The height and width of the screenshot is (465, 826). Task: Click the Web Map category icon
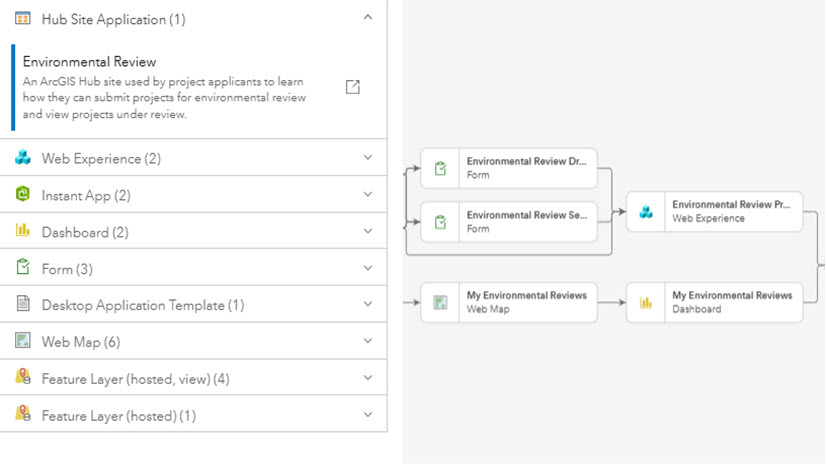(23, 341)
